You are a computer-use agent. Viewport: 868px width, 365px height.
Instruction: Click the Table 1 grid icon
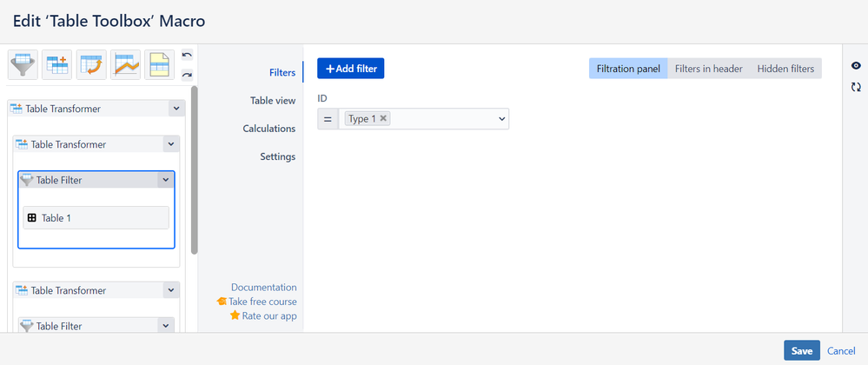tap(31, 217)
